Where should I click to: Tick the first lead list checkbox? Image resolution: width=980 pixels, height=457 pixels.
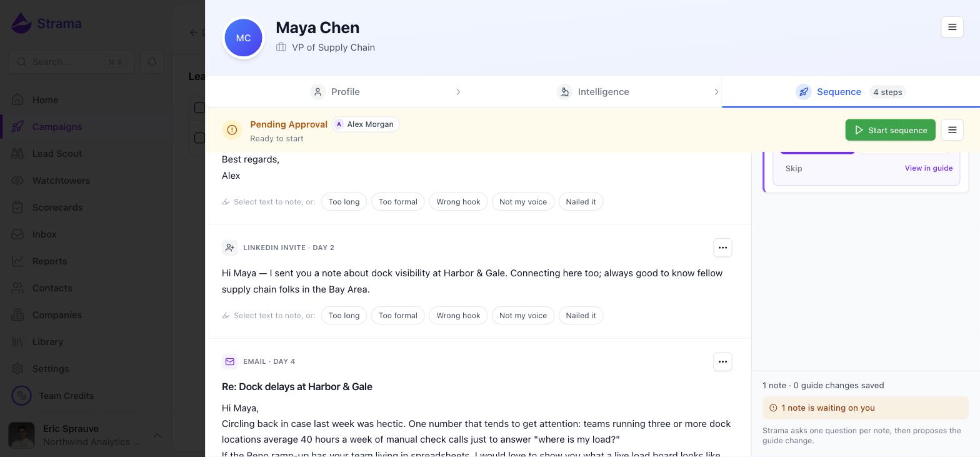click(199, 108)
